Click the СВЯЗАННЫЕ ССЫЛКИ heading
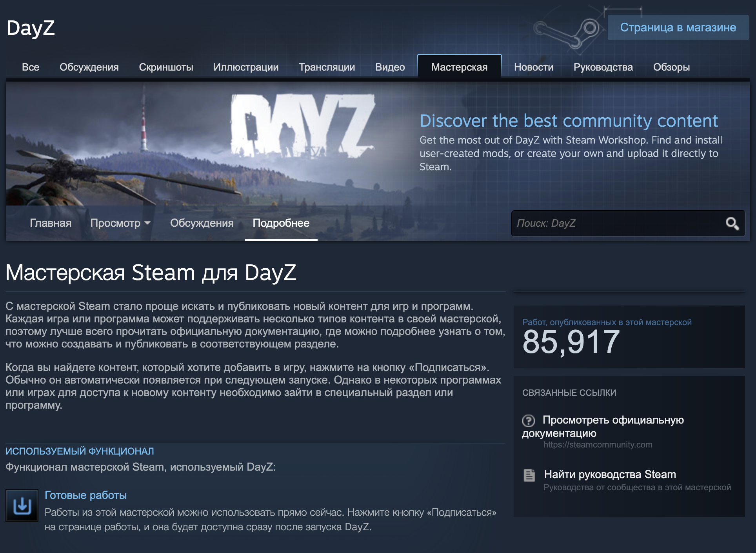This screenshot has height=553, width=756. [x=569, y=393]
